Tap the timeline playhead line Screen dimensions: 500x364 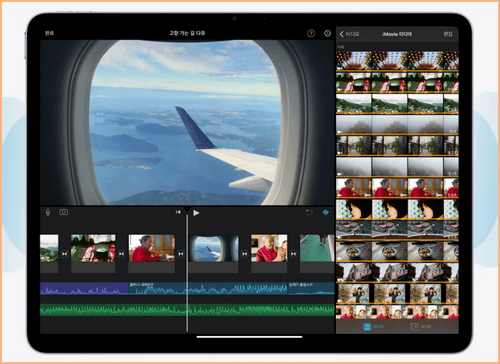tap(187, 273)
